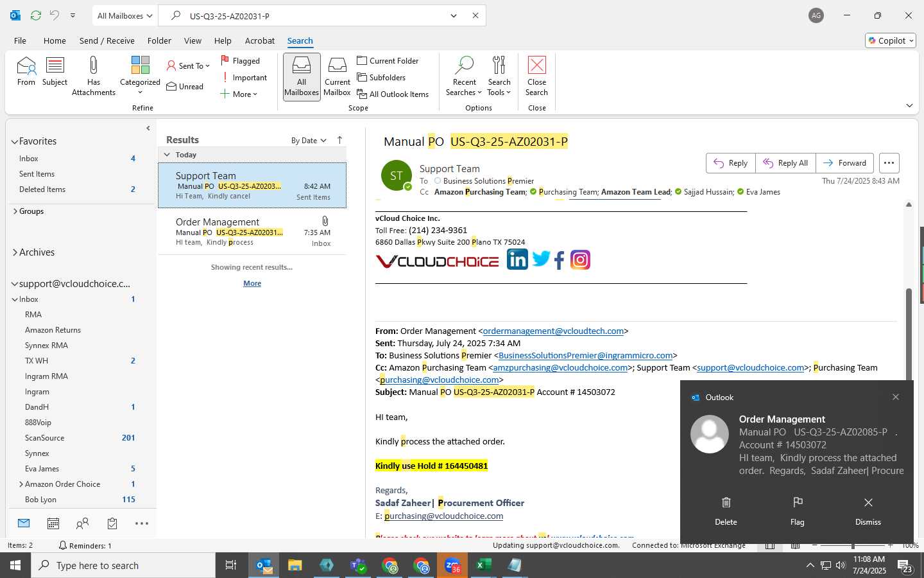The width and height of the screenshot is (924, 578).
Task: Open the Tasks view icon
Action: [112, 523]
